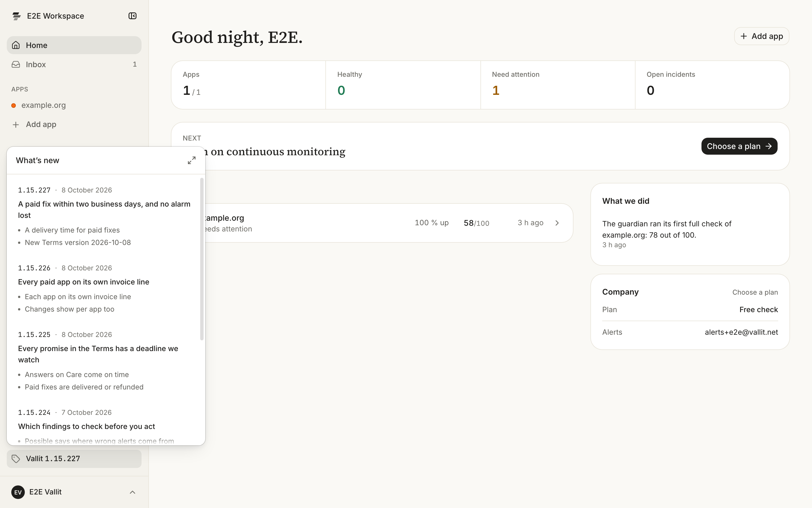This screenshot has width=812, height=508.
Task: Expand the What's new panel
Action: tap(192, 160)
